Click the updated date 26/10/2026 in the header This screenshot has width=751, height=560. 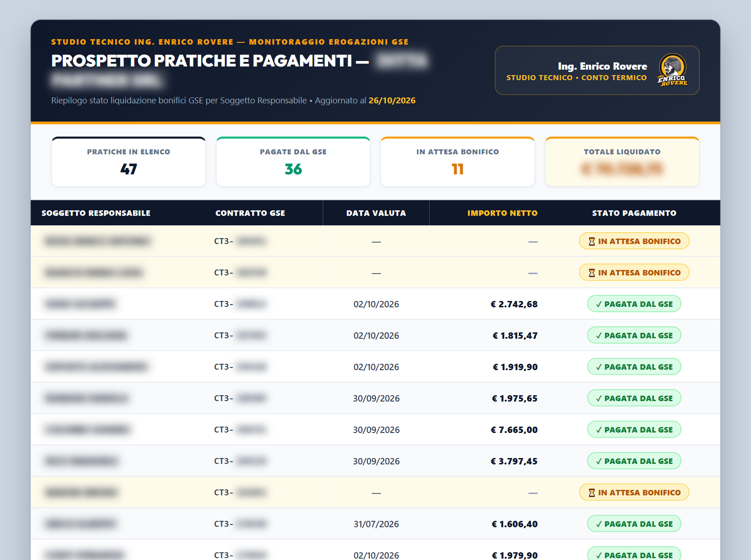tap(392, 101)
